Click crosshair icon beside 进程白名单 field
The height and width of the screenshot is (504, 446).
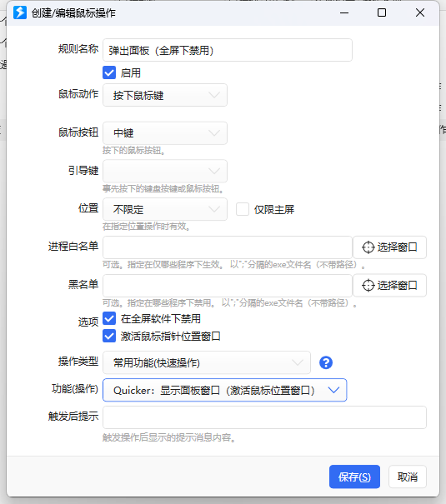coord(368,247)
